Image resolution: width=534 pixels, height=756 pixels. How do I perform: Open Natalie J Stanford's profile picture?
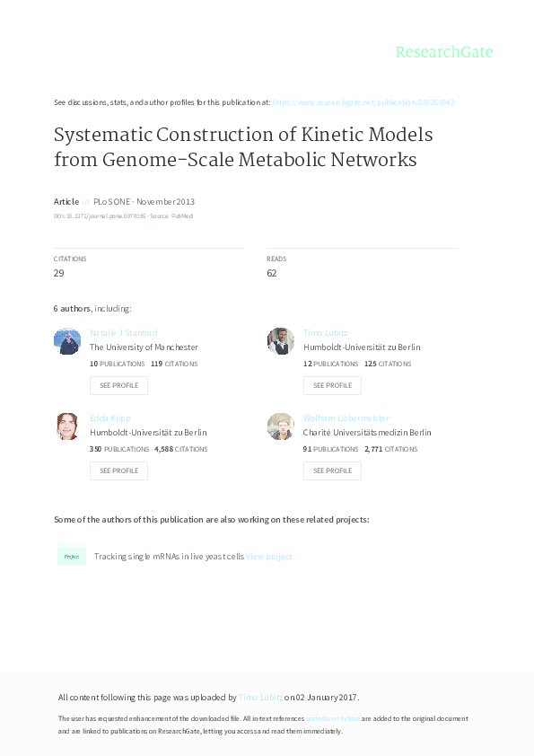point(67,341)
